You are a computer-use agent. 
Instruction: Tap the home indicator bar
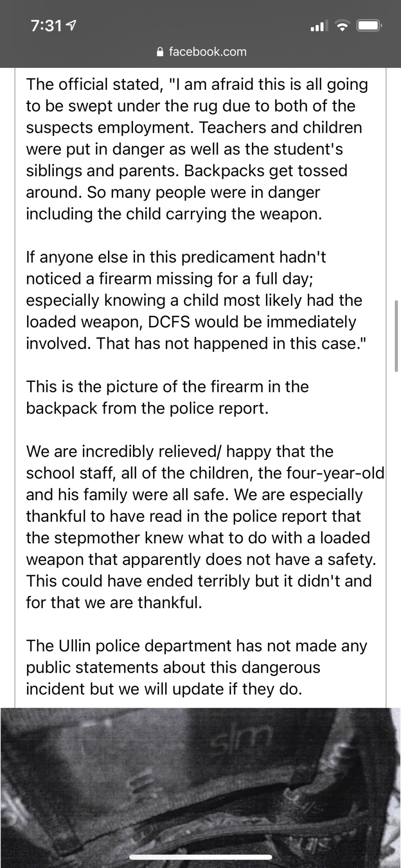(200, 857)
